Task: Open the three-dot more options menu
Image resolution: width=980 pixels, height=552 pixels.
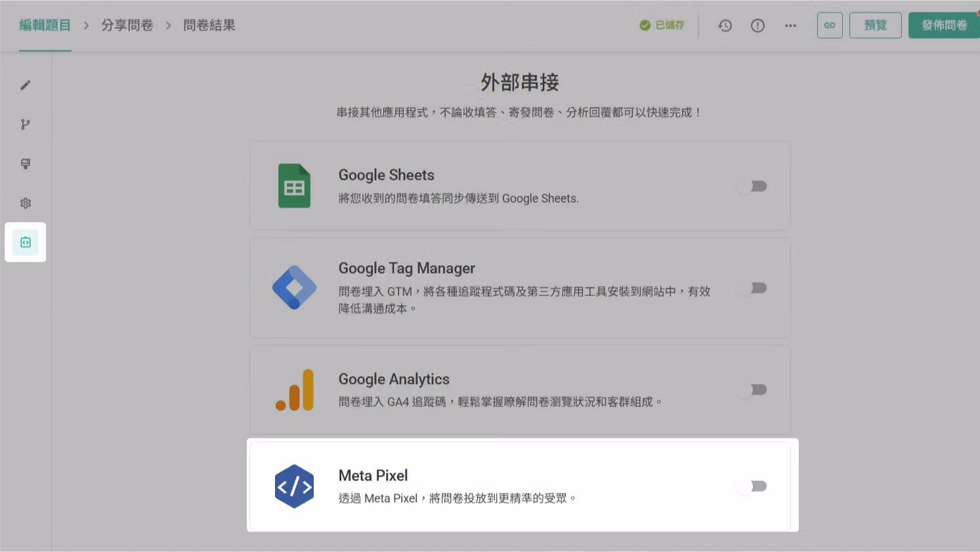Action: point(790,26)
